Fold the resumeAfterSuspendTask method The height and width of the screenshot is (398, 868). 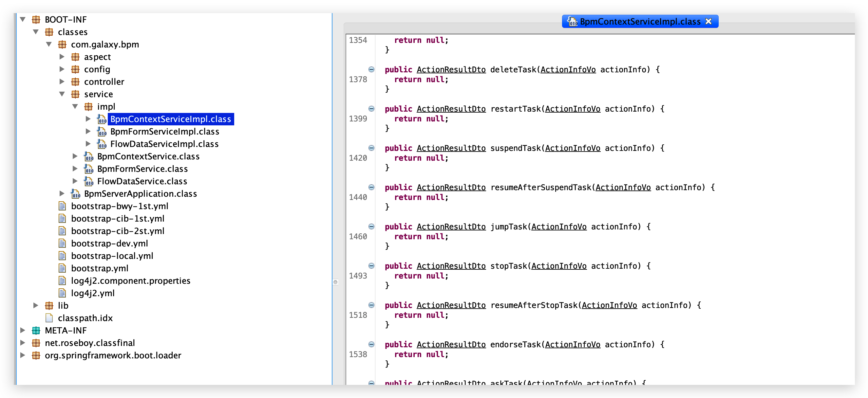371,188
